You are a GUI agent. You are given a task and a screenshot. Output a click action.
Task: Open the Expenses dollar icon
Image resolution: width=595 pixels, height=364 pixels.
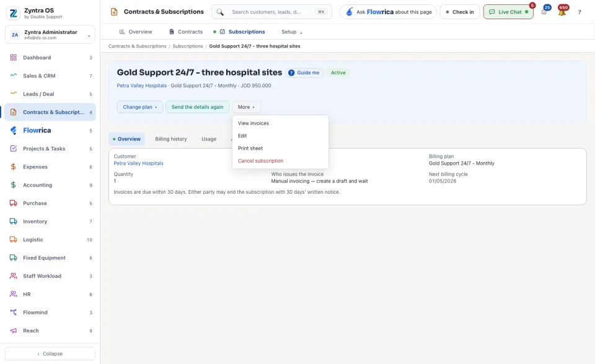[x=13, y=167]
